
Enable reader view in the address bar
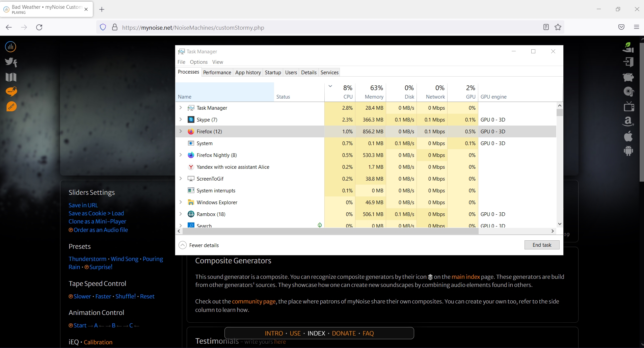pos(546,27)
